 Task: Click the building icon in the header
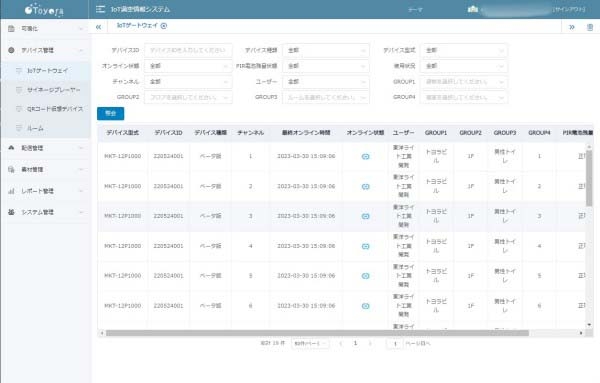pos(473,9)
